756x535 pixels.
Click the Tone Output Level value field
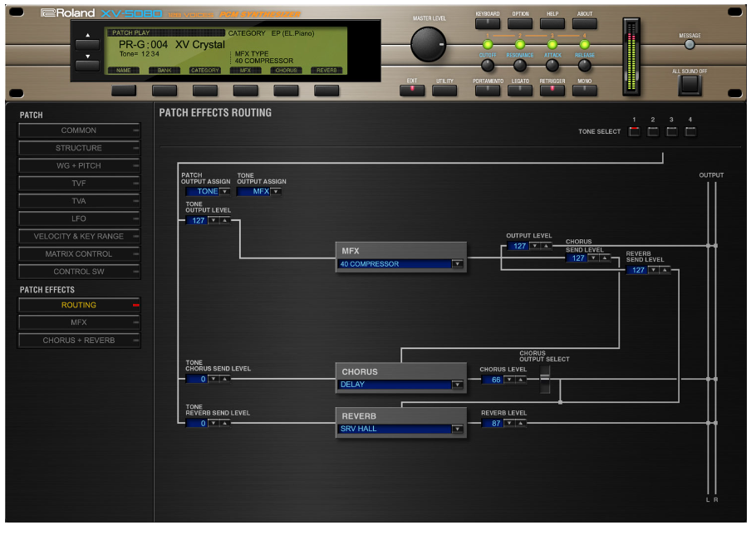coord(197,220)
